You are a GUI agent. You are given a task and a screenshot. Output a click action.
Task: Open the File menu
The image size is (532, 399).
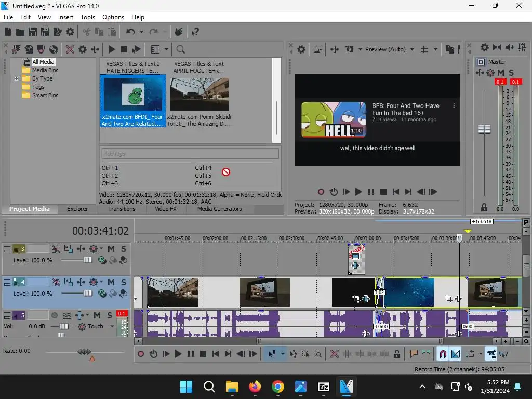(8, 17)
